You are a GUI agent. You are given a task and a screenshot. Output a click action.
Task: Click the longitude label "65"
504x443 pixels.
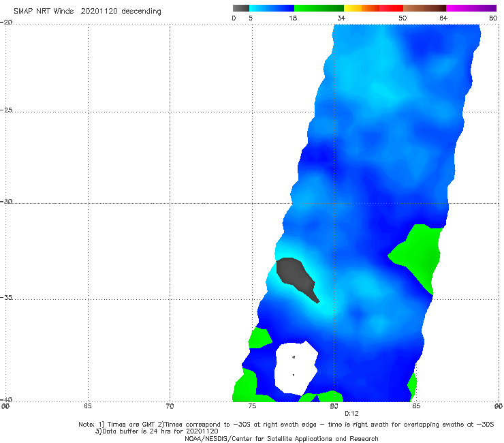coord(88,406)
